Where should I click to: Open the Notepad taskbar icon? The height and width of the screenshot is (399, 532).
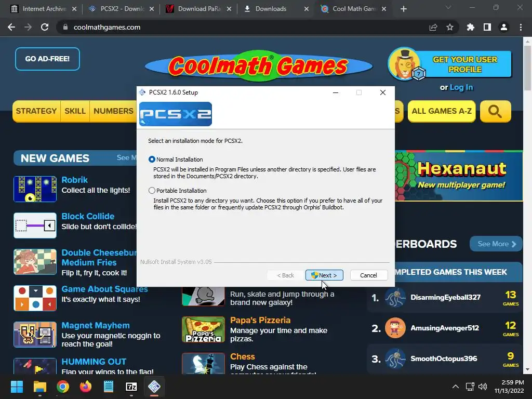click(109, 387)
